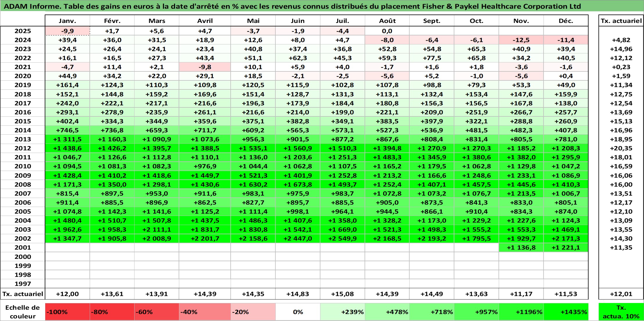Click the -9,9 cell for January 2025
This screenshot has height=321, width=644.
[x=67, y=31]
